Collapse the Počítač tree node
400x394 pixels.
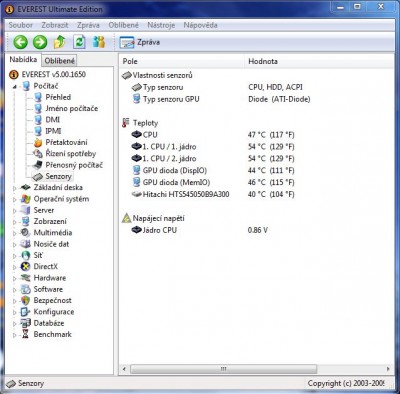(x=15, y=86)
